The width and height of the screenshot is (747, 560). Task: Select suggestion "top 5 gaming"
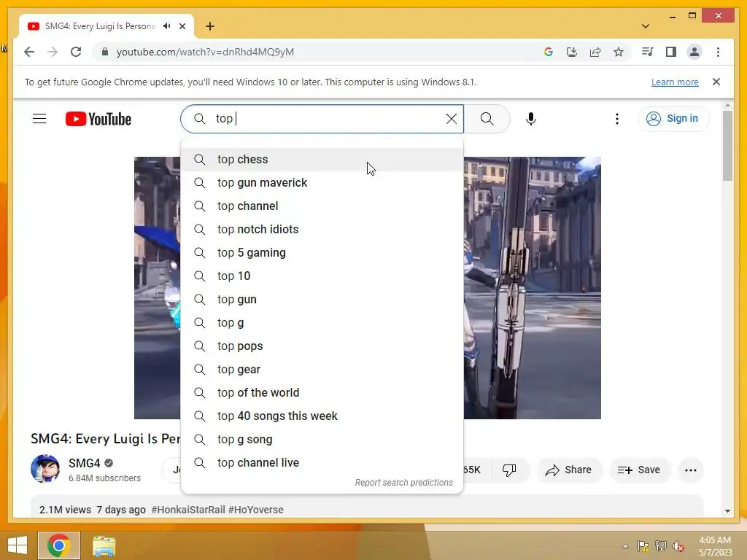pos(322,253)
